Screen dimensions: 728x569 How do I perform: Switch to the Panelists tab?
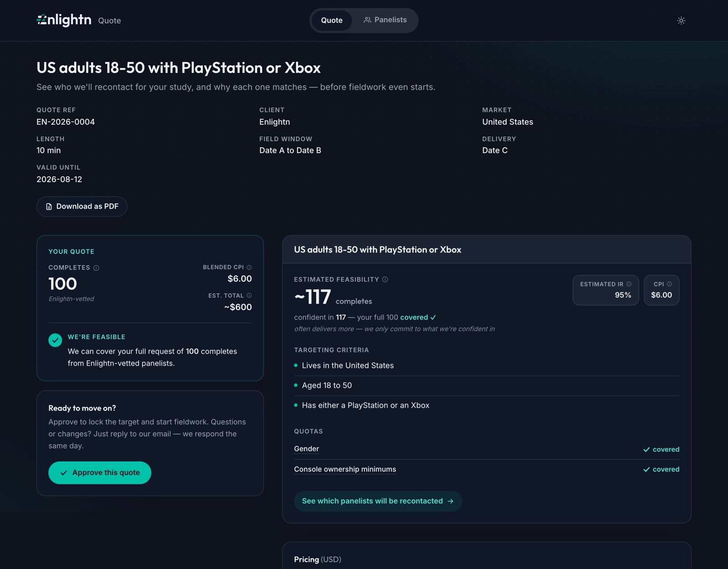(385, 20)
